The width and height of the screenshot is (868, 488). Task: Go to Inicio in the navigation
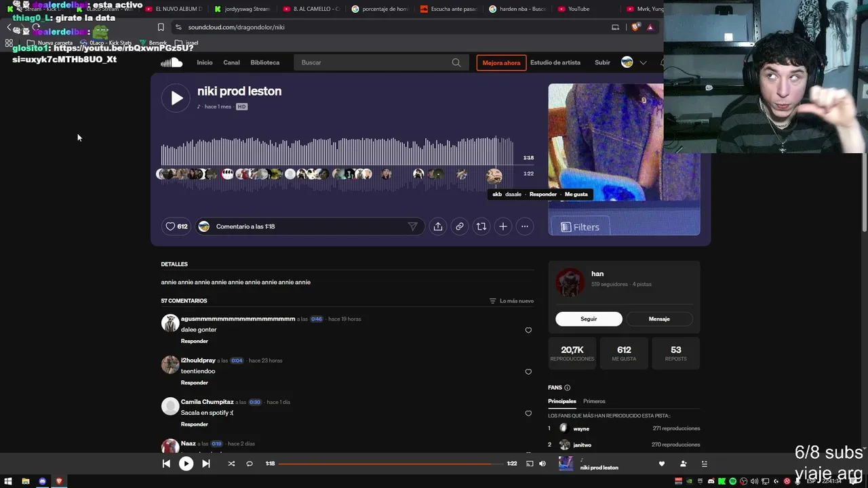tap(205, 62)
